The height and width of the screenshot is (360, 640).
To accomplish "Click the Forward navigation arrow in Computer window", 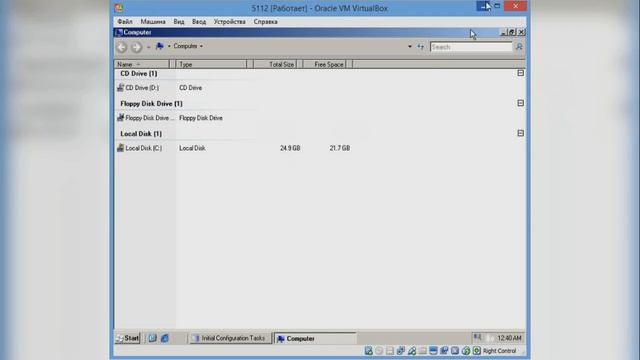I will 136,47.
